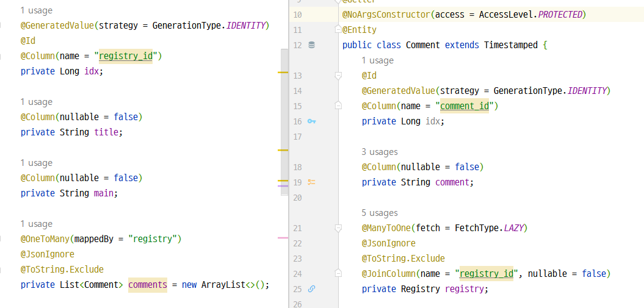This screenshot has width=644, height=308.
Task: Click the relationship link gutter icon on line 25
Action: pos(311,288)
